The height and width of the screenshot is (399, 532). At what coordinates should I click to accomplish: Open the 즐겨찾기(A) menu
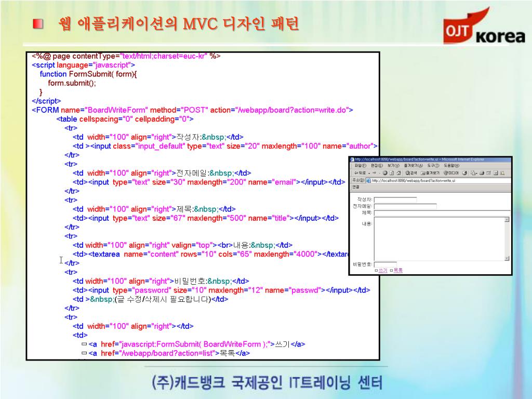tap(414, 166)
